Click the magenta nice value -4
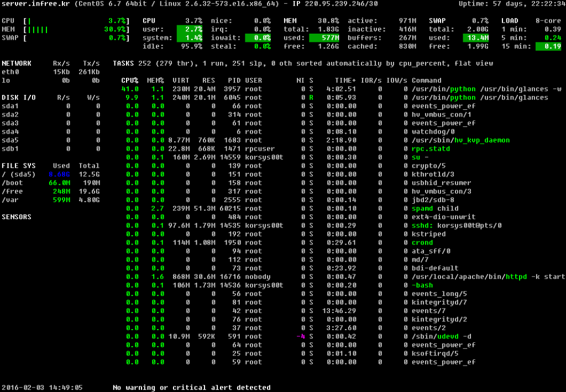 coord(301,336)
